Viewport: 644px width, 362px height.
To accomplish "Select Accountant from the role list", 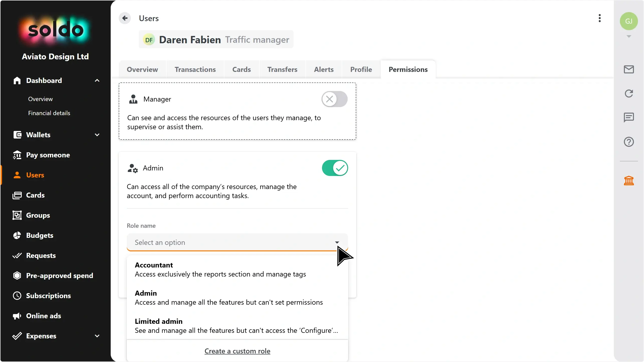I will 153,265.
